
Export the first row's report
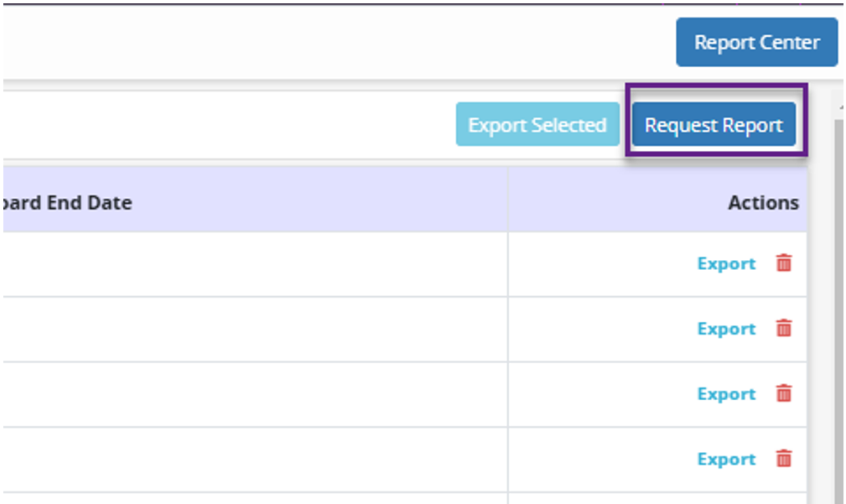tap(726, 263)
